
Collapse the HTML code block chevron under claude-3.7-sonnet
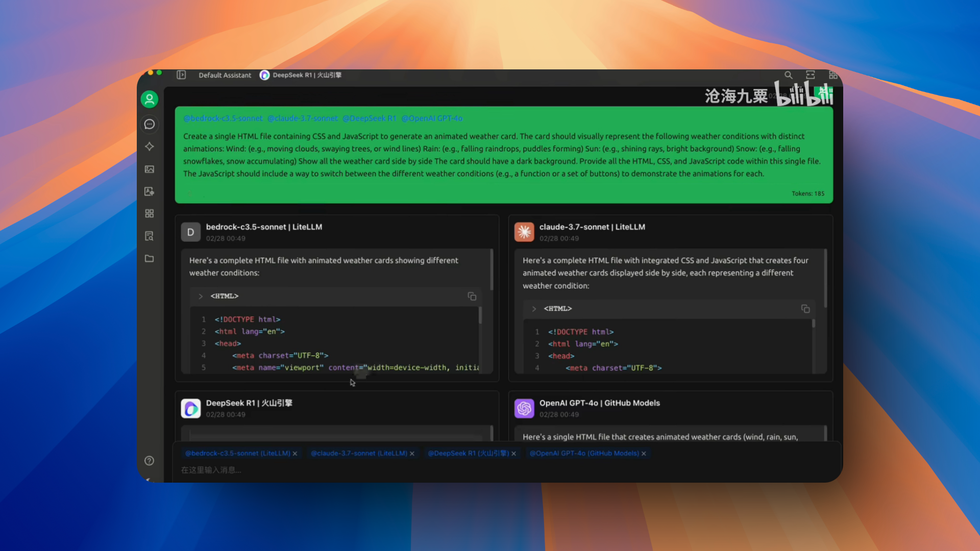click(x=534, y=309)
